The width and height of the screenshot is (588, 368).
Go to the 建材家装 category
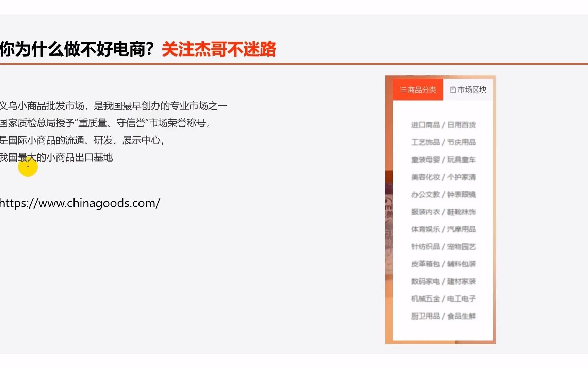pos(461,281)
